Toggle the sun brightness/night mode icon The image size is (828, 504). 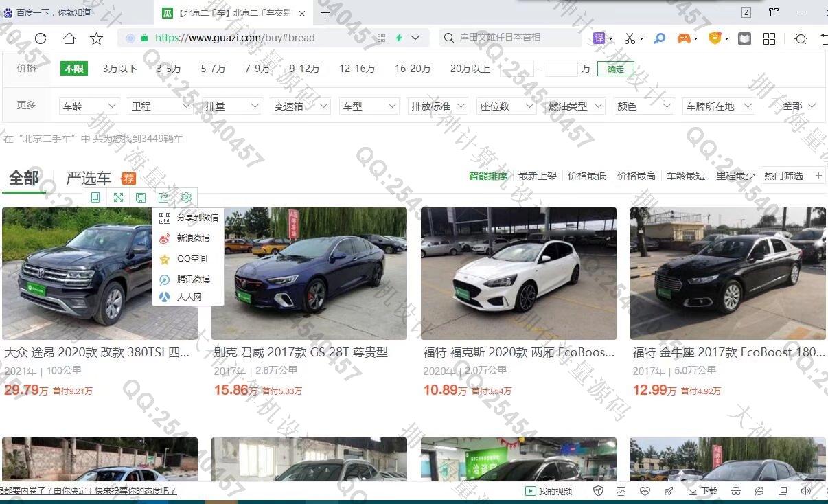pyautogui.click(x=801, y=38)
